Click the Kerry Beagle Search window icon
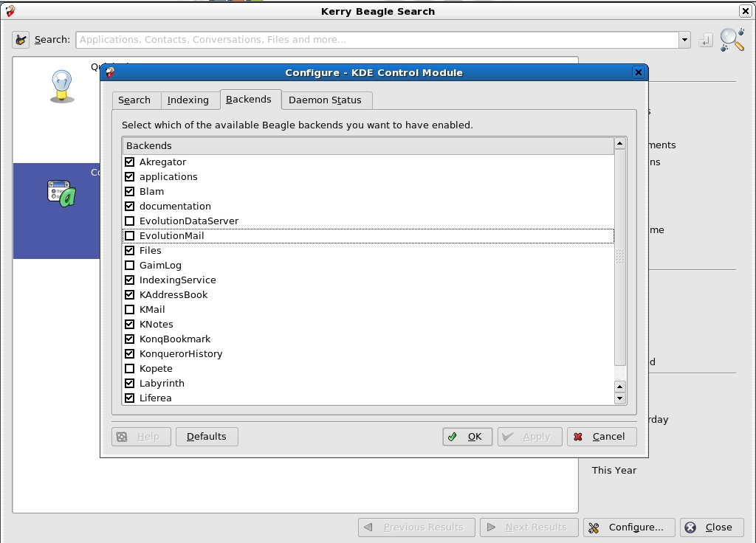This screenshot has height=543, width=756. pos(10,10)
